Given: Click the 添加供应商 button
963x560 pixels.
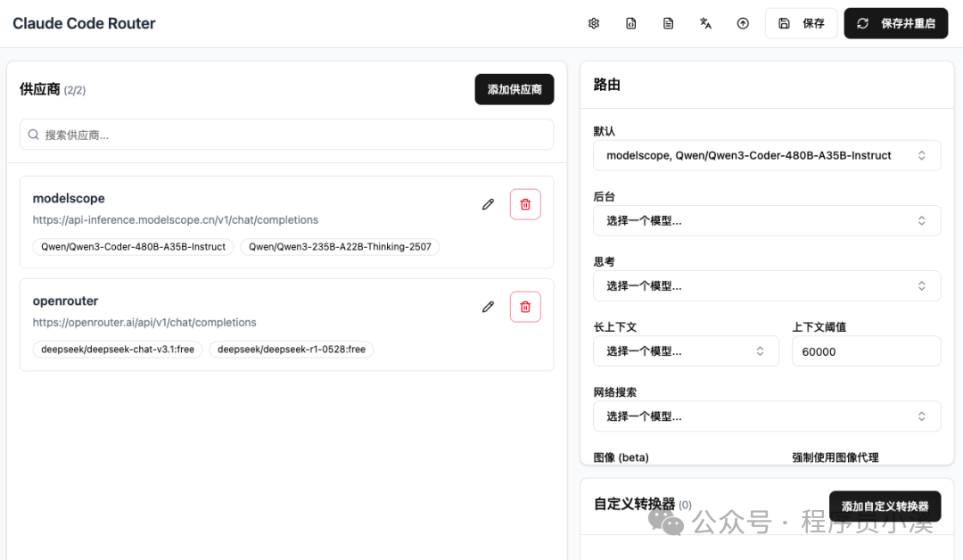Looking at the screenshot, I should (x=514, y=89).
